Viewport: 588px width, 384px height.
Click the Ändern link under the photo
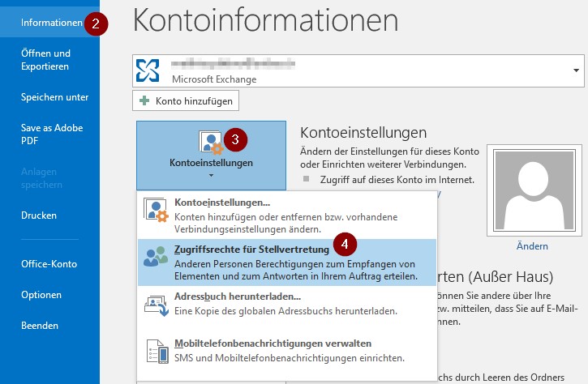[x=532, y=246]
